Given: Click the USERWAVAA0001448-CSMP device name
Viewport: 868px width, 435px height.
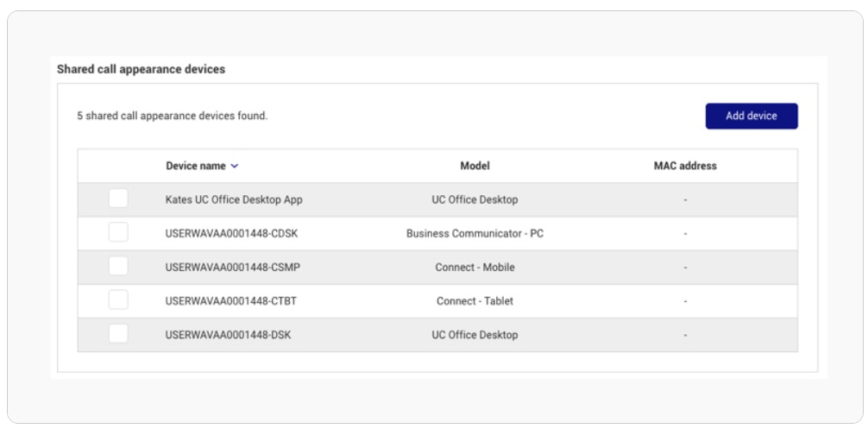Looking at the screenshot, I should click(x=232, y=268).
